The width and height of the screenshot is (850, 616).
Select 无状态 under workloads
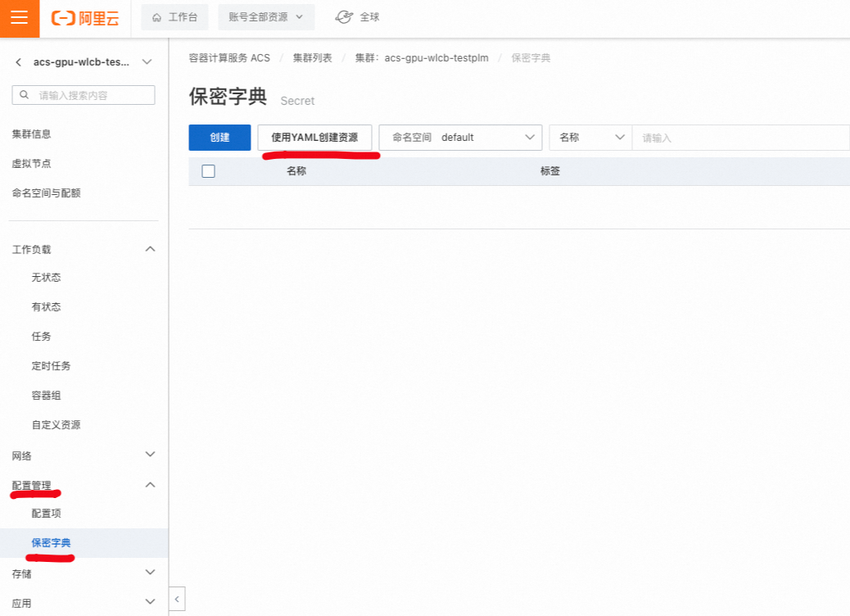pyautogui.click(x=46, y=278)
